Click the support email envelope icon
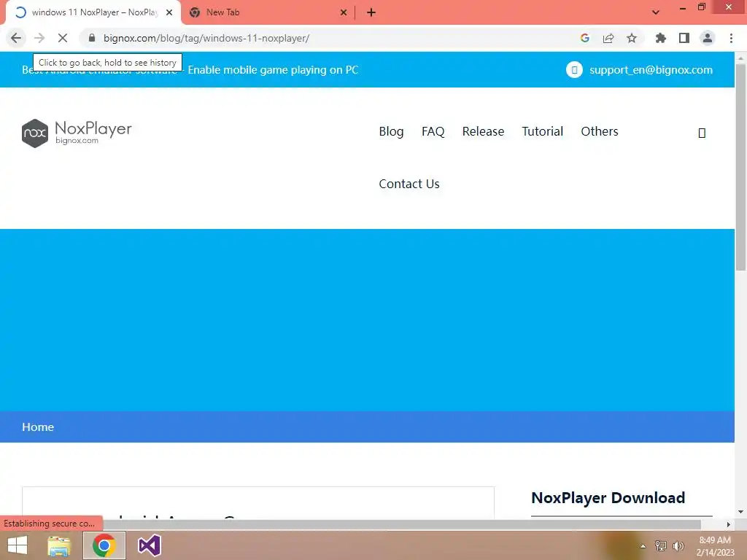 coord(574,69)
